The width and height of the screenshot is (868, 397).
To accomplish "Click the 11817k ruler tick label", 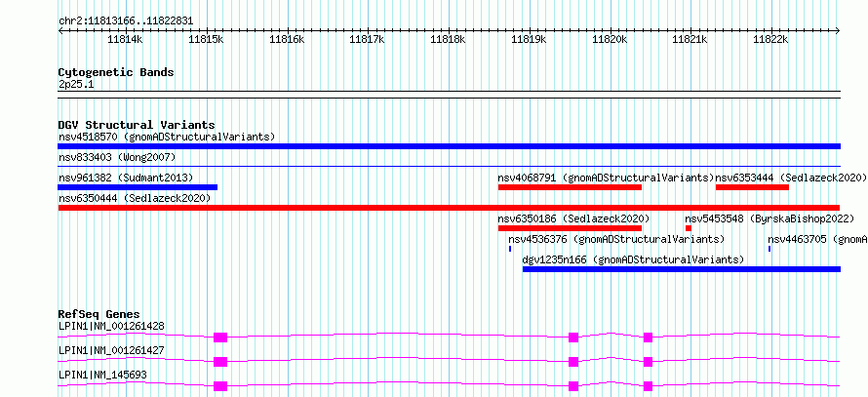I will [x=368, y=39].
